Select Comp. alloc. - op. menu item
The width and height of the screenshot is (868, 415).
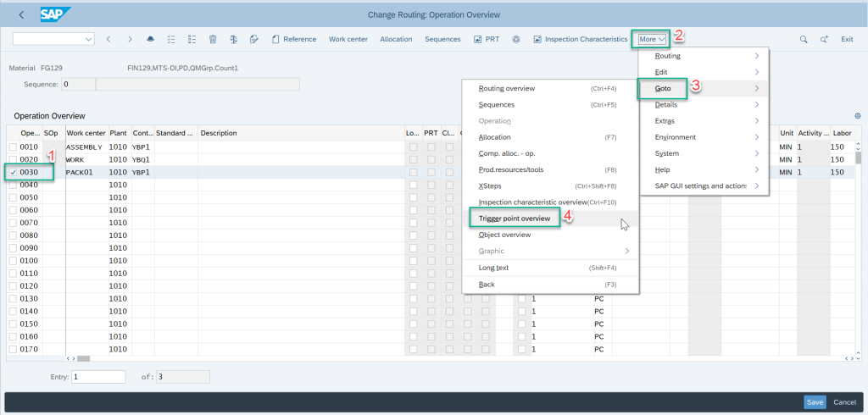(551, 153)
